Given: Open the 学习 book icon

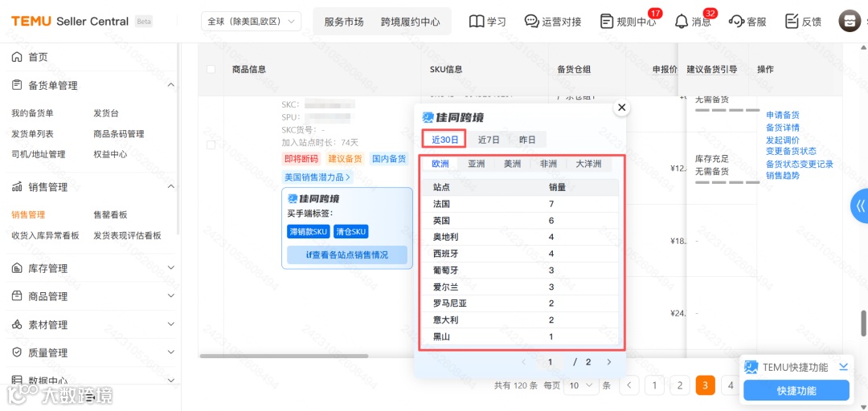Looking at the screenshot, I should click(476, 22).
